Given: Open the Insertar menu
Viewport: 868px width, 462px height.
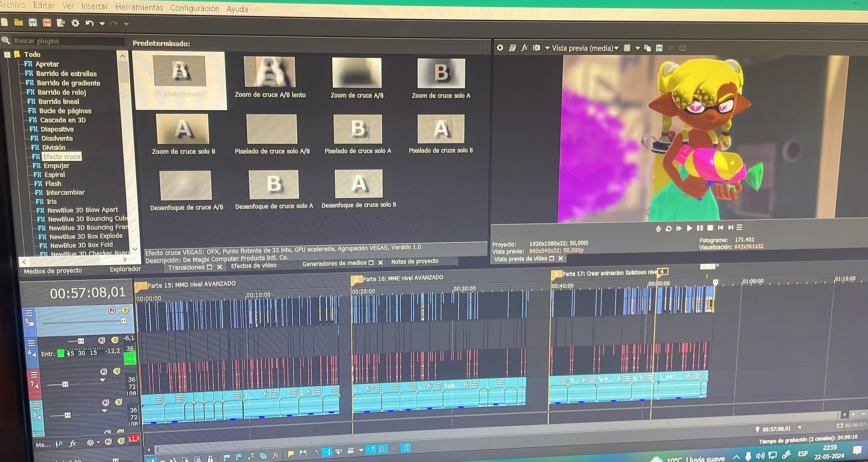Looking at the screenshot, I should click(94, 6).
